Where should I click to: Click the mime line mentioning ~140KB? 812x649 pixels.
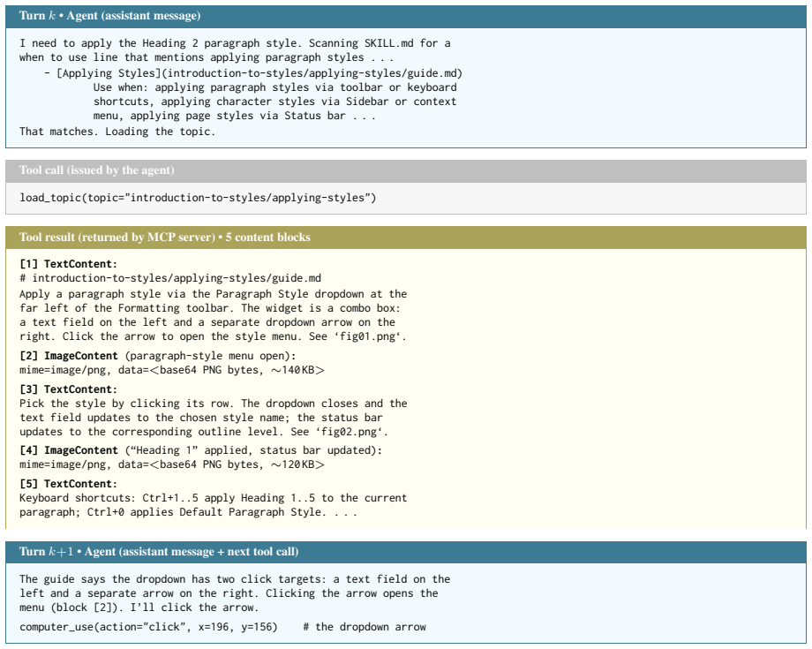(172, 370)
